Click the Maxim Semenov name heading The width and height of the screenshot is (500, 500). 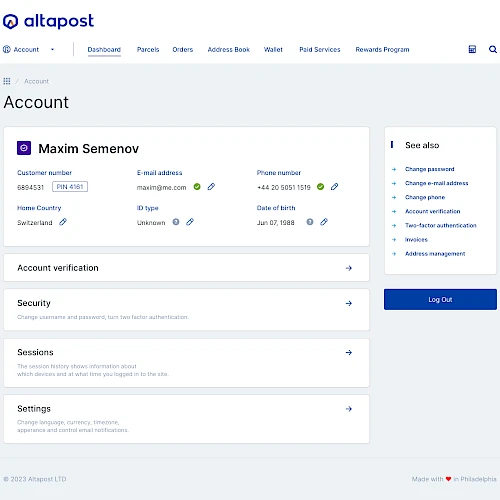click(89, 149)
